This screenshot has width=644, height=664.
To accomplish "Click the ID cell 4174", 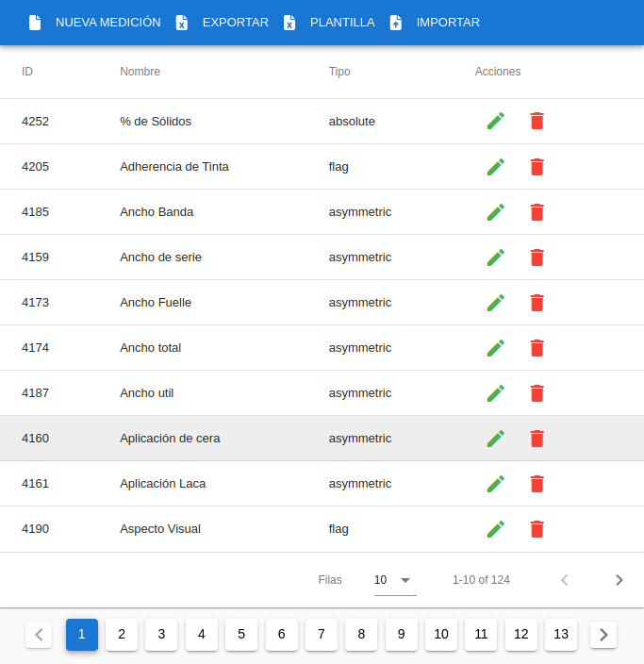I will tap(35, 348).
